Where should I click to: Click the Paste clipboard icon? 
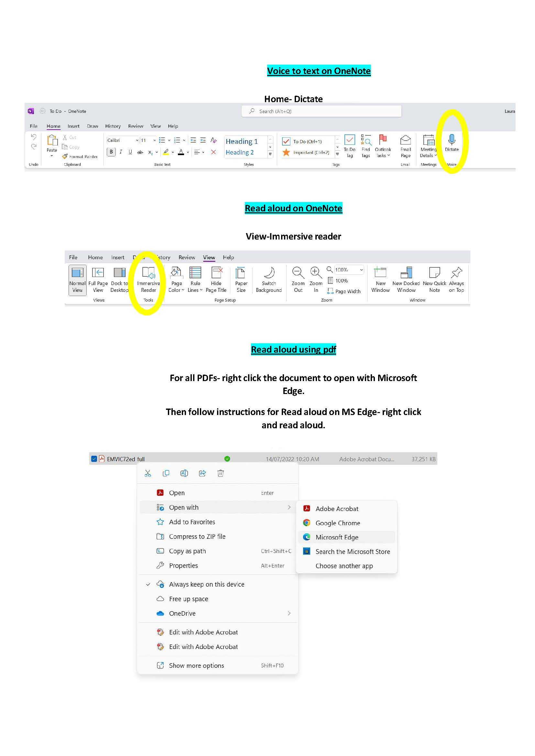click(x=52, y=140)
